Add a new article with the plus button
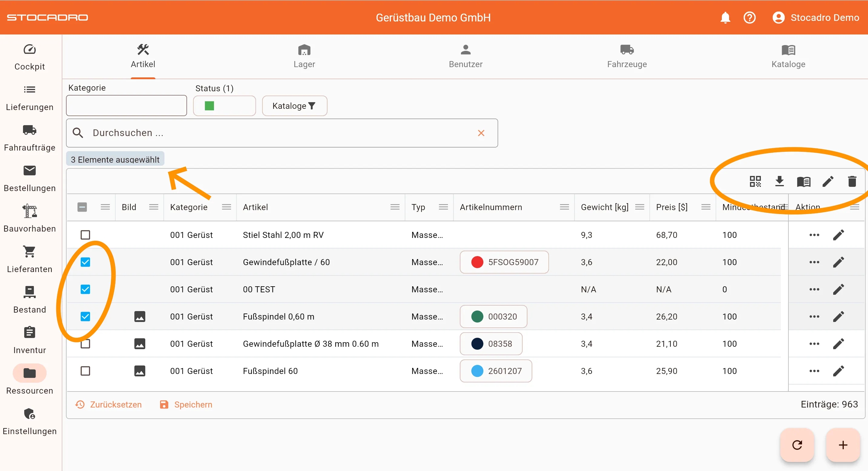Viewport: 868px width, 471px height. click(x=843, y=445)
